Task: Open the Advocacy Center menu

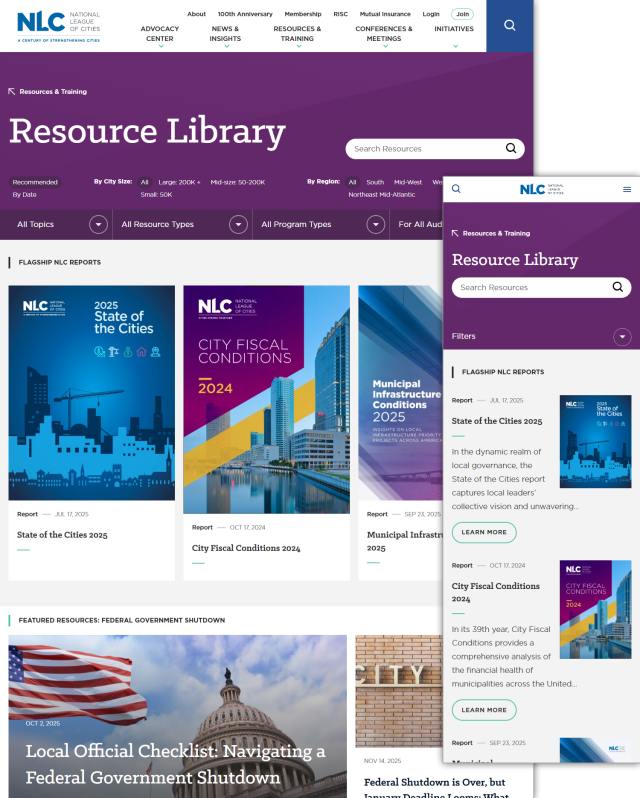Action: [x=160, y=35]
